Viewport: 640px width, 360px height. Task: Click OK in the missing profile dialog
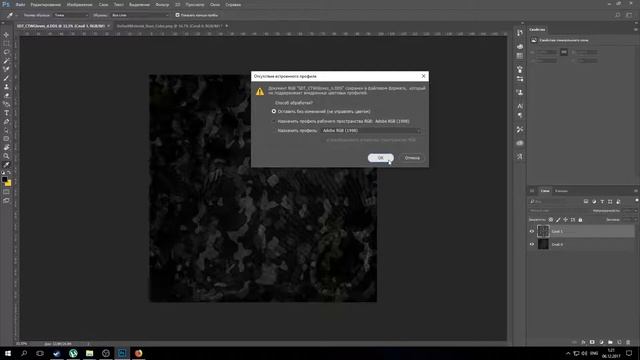tap(380, 158)
